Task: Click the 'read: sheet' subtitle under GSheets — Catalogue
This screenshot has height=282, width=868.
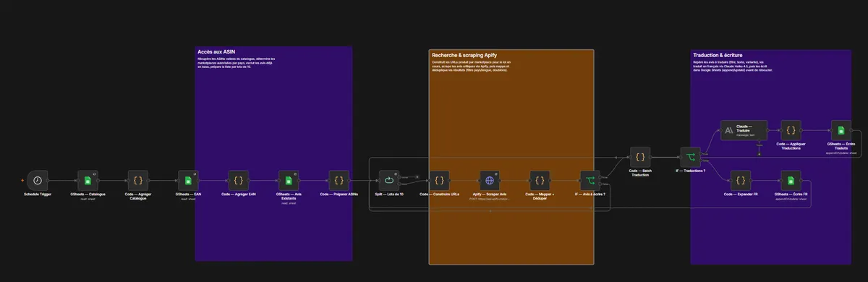Action: (88, 198)
